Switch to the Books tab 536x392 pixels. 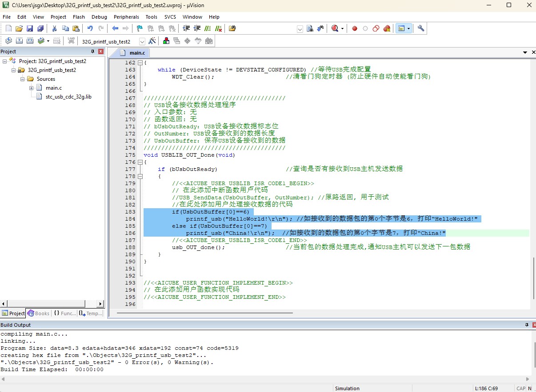(39, 313)
